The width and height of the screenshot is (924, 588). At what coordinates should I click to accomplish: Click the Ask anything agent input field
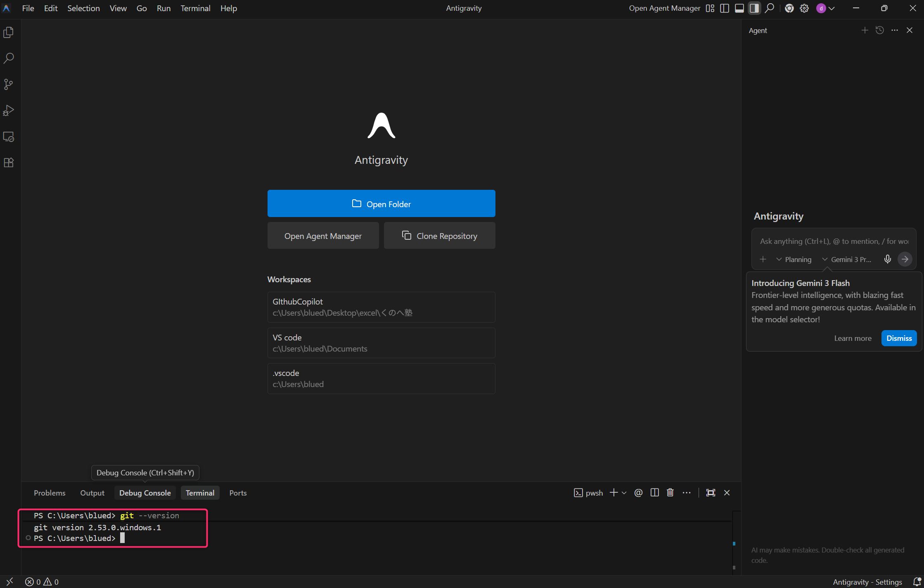click(834, 241)
